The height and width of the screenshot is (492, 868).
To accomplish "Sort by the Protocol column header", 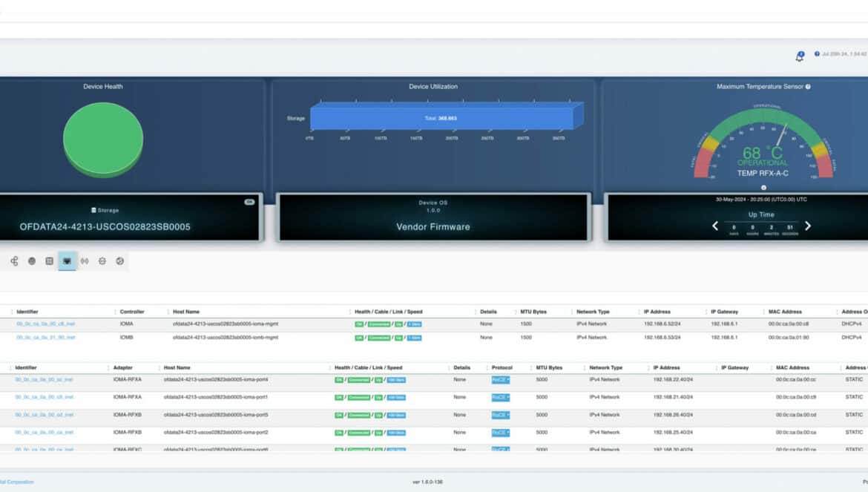I will [502, 367].
